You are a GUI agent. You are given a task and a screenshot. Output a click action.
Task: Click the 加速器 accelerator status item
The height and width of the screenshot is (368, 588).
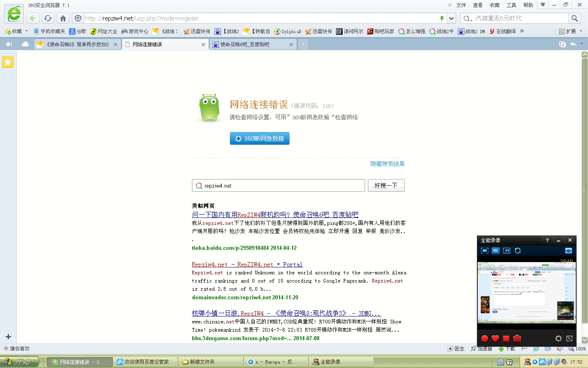481,349
